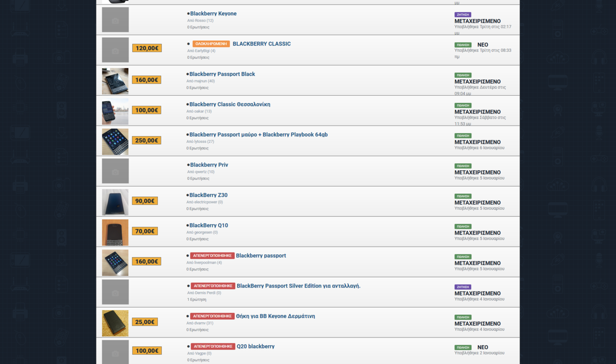The width and height of the screenshot is (616, 364).
Task: Click the 250,00€ price tag
Action: pos(147,140)
